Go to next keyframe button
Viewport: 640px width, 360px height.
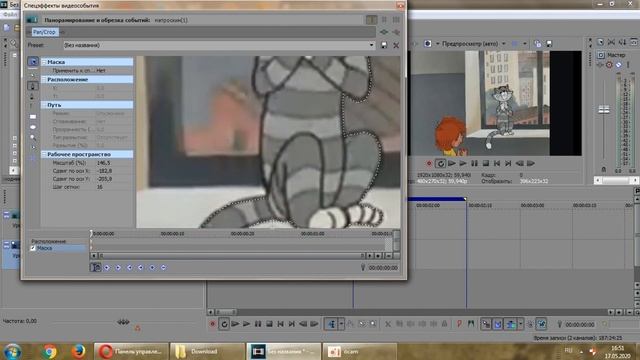[x=129, y=267]
